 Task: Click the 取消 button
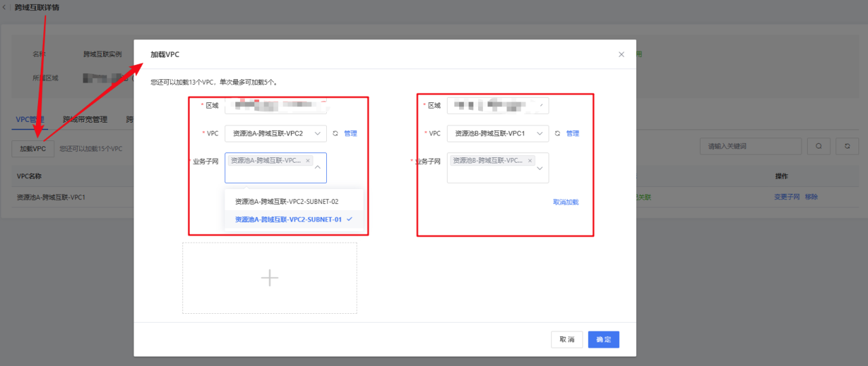567,339
